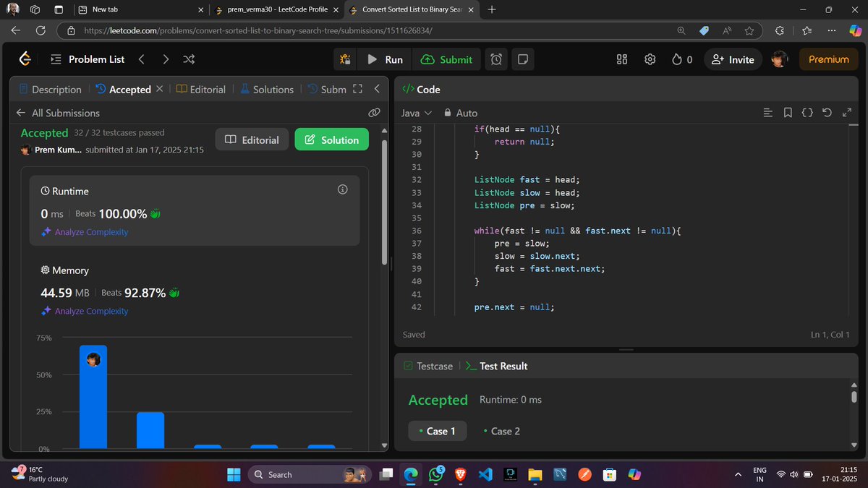This screenshot has height=488, width=868.
Task: Open the timer alarm clock icon
Action: [x=496, y=59]
